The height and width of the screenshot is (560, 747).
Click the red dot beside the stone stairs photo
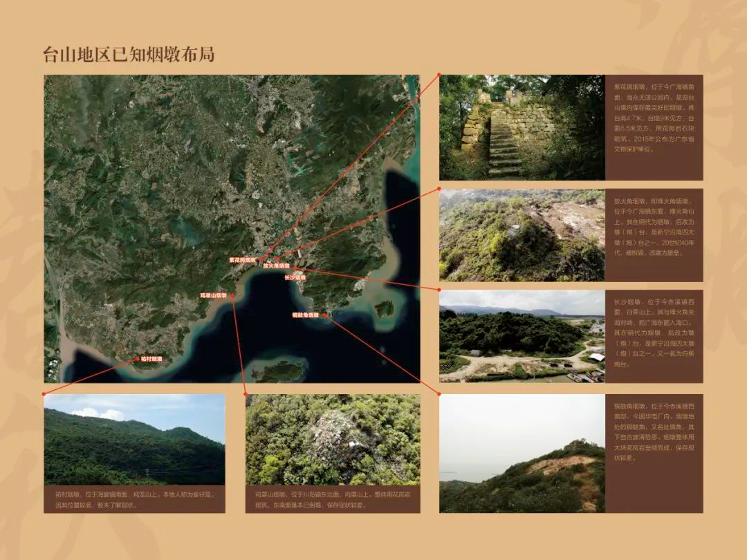coord(439,74)
